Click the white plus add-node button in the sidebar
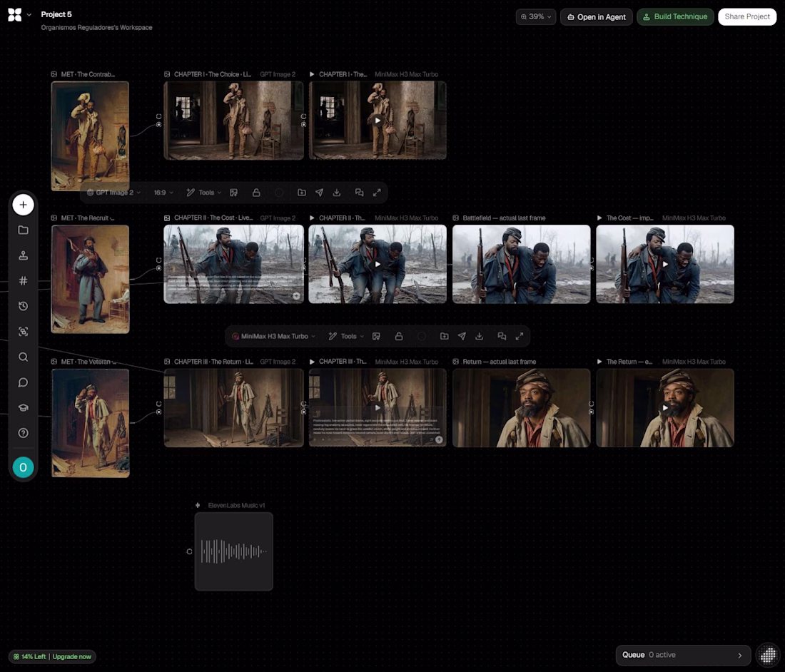 (23, 205)
